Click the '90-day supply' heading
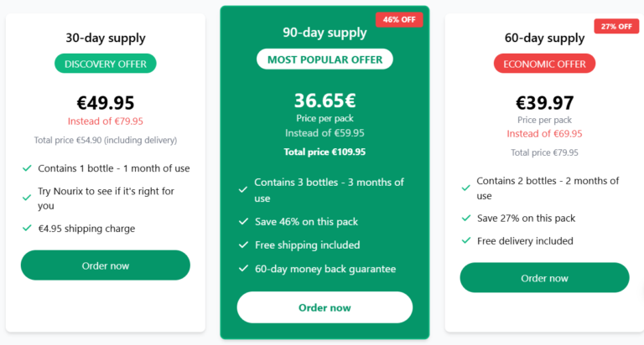 [x=325, y=33]
